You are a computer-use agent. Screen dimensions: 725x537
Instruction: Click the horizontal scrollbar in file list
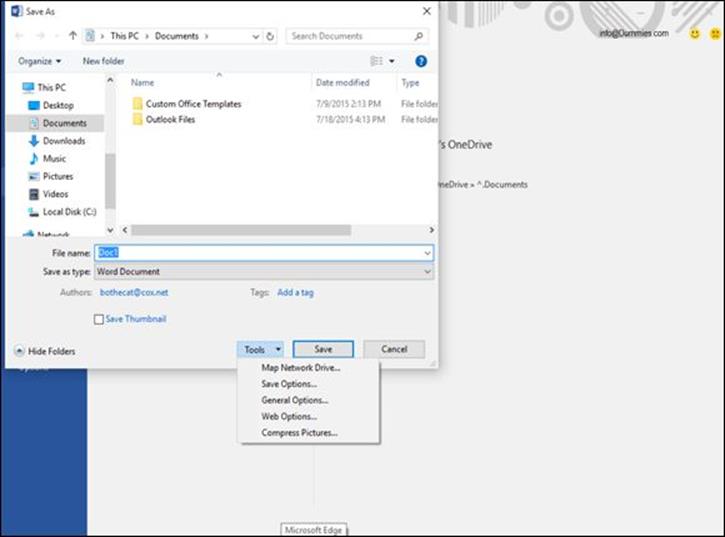(241, 230)
